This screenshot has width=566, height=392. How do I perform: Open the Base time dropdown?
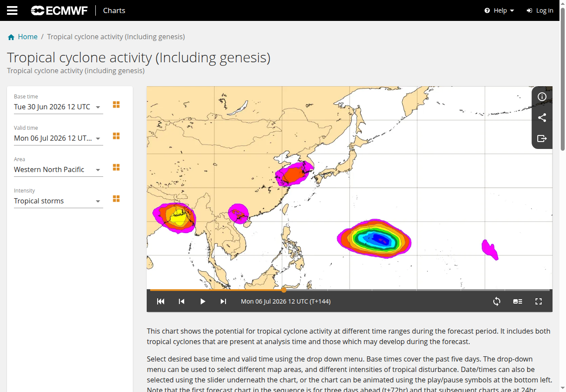[x=58, y=107]
